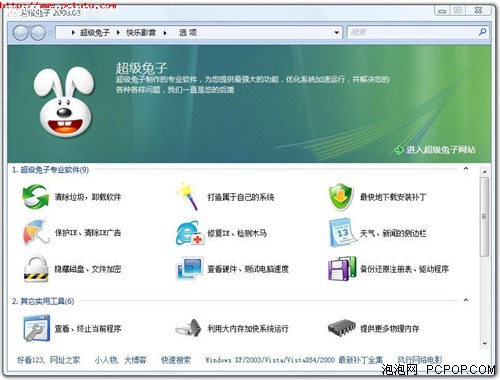Click 快速搜索 link
Screen dimensions: 500x380
(x=176, y=360)
